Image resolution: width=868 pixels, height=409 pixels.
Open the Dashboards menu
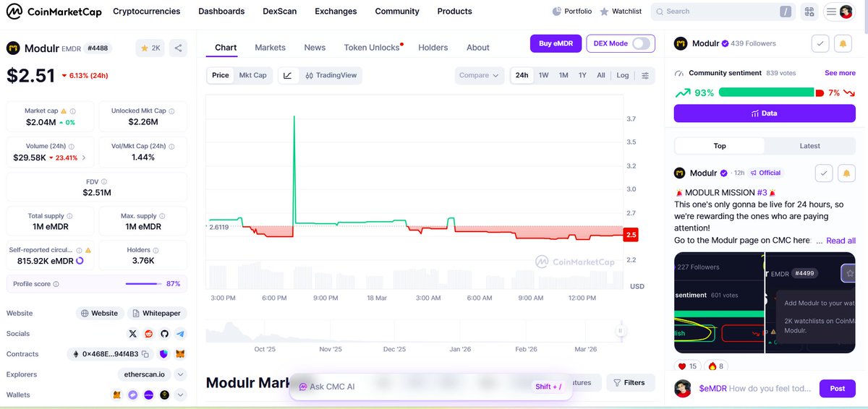pyautogui.click(x=221, y=12)
